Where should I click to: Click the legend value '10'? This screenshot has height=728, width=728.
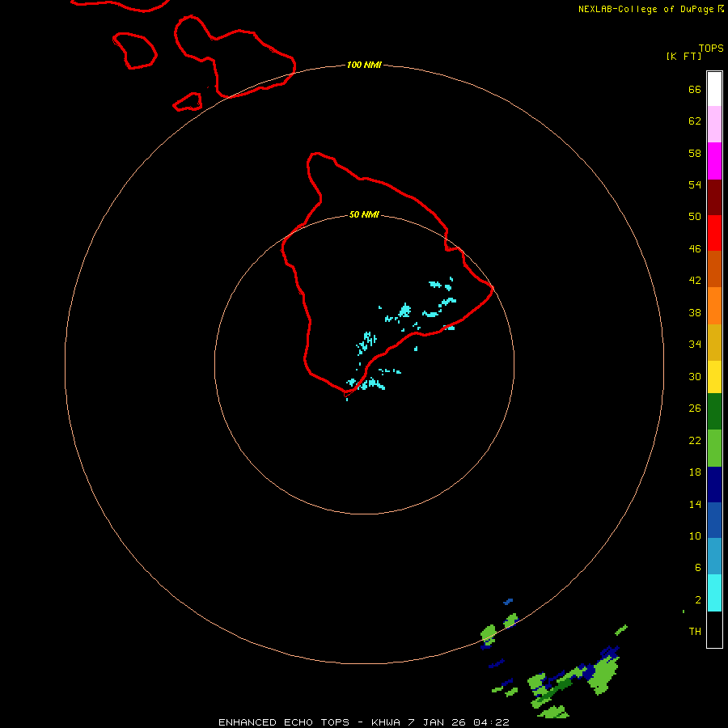click(695, 536)
